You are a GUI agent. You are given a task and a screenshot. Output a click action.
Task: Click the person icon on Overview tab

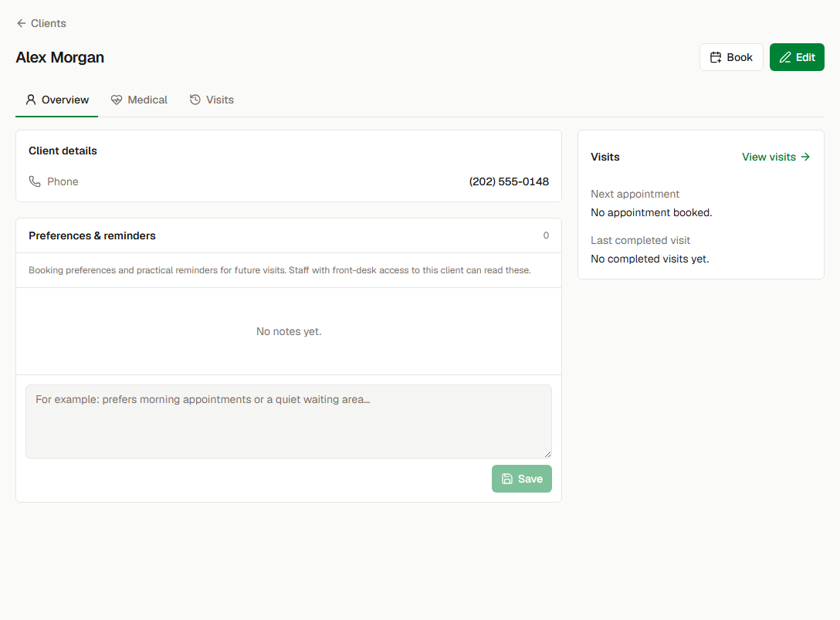point(31,100)
